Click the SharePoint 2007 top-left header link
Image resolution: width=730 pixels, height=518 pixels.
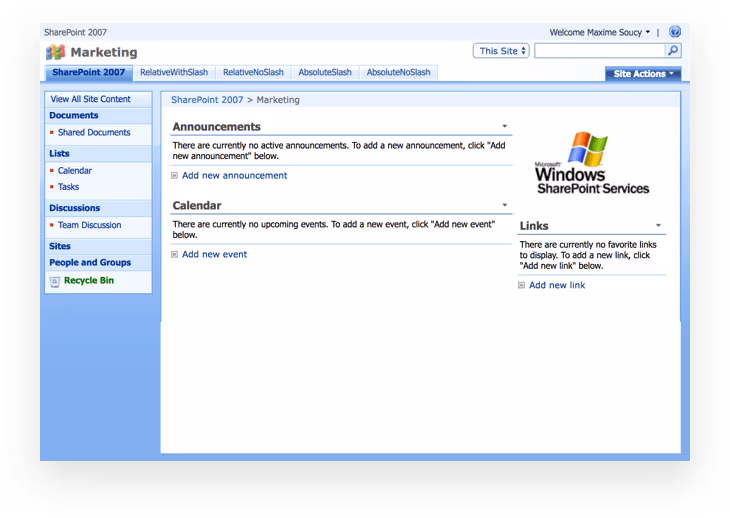[x=75, y=33]
